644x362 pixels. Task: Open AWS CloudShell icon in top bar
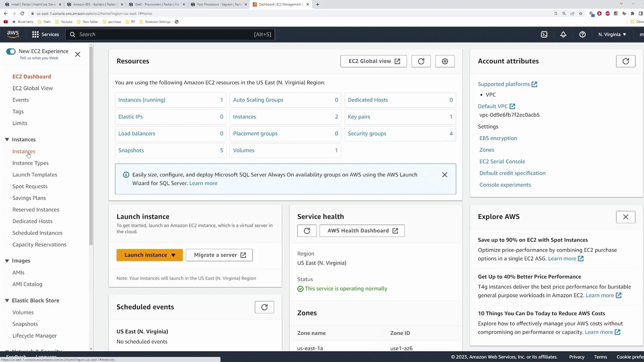click(544, 35)
